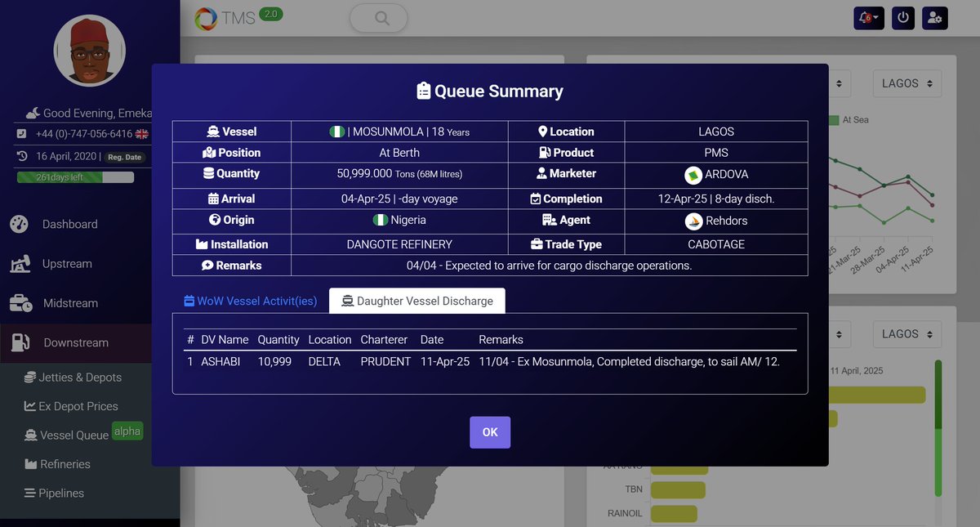Click the Queue Summary clipboard icon
Screen dimensions: 980x527
tap(423, 91)
